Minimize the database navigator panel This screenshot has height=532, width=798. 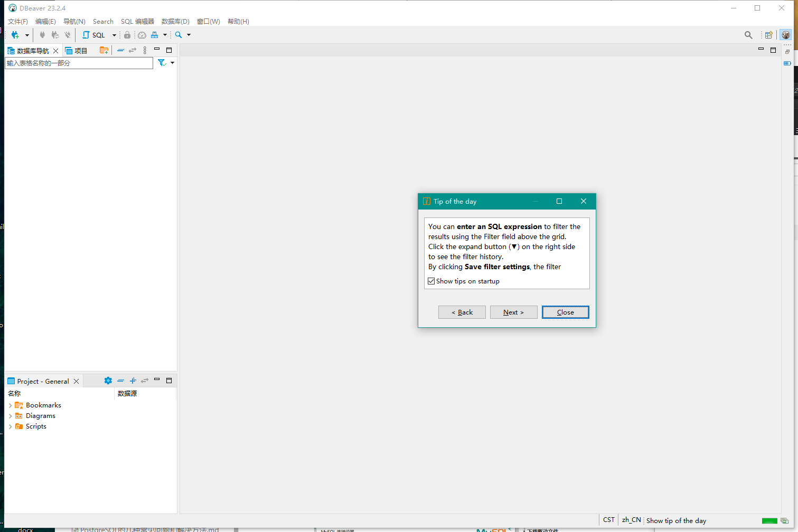click(157, 50)
